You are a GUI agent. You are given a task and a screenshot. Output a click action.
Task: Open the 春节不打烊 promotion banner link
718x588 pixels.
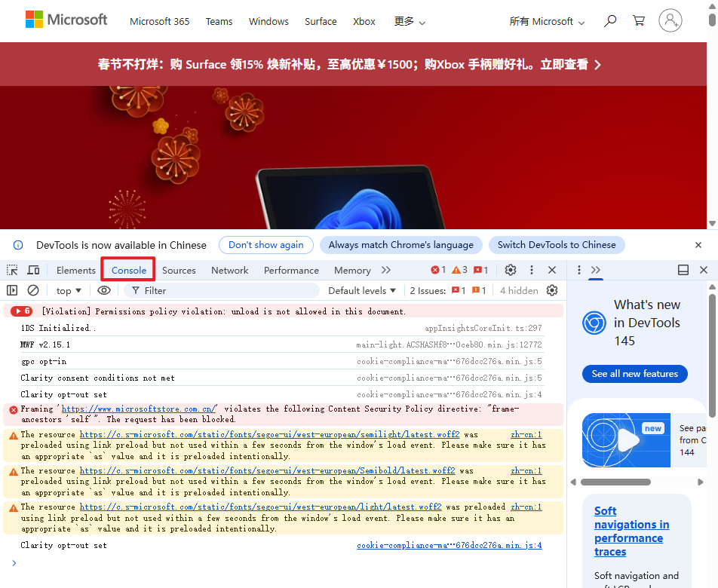coord(349,64)
